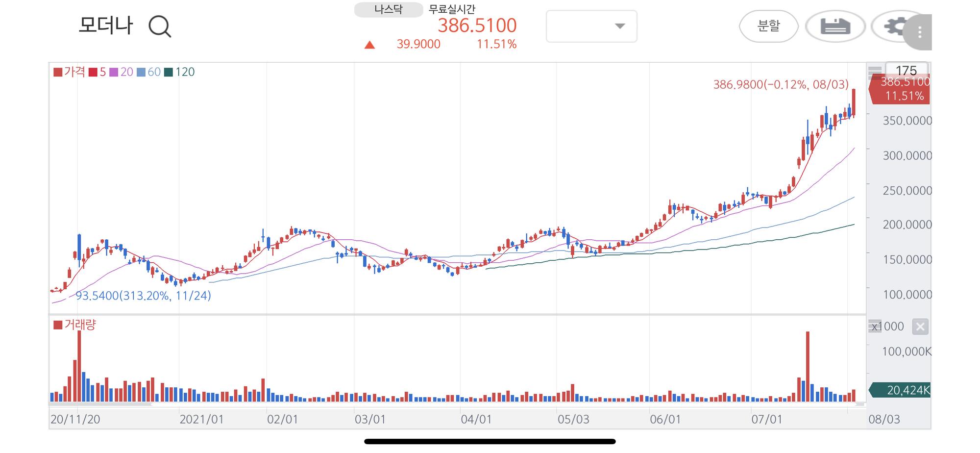
Task: Tap the 무료실시간 label
Action: [x=452, y=9]
